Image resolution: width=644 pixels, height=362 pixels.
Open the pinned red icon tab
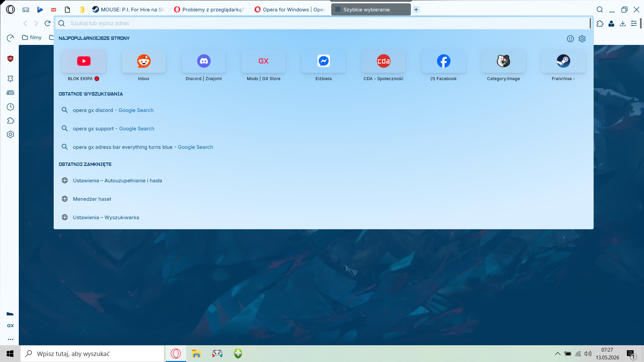[x=54, y=10]
